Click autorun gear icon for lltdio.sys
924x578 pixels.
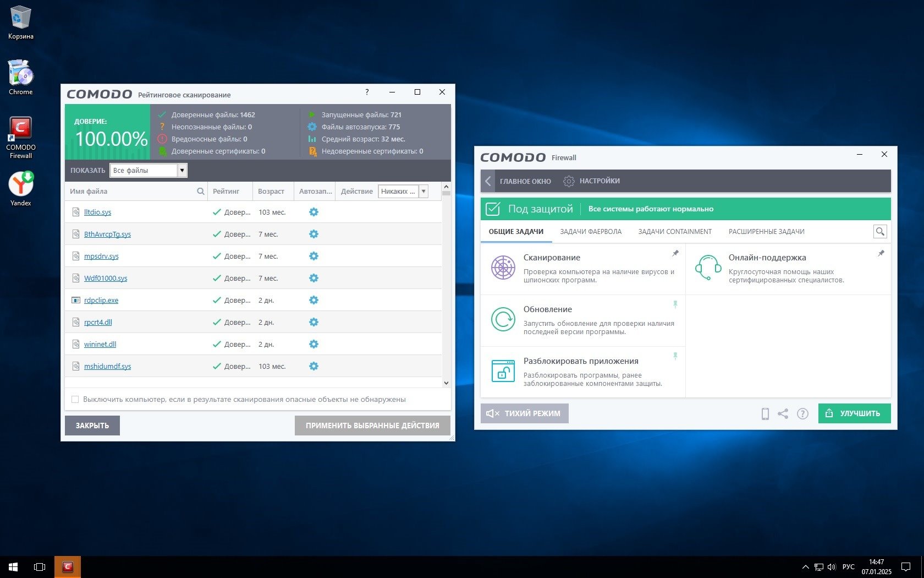[313, 212]
